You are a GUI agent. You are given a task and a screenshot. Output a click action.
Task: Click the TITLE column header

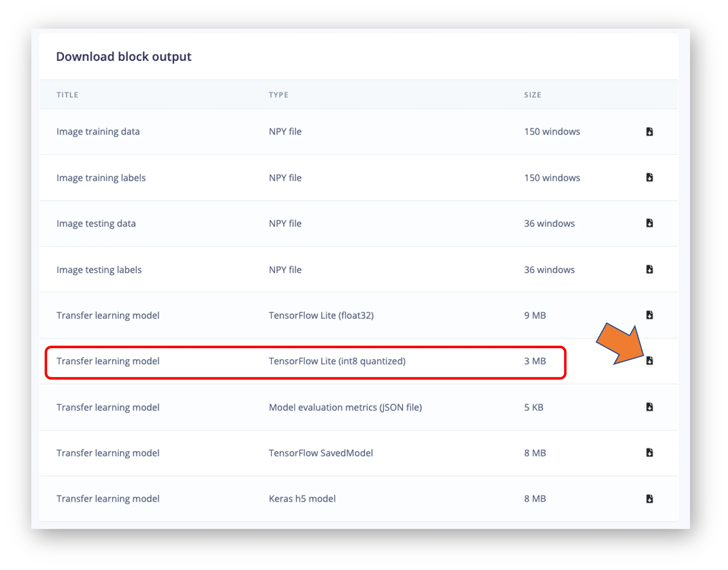[x=67, y=95]
